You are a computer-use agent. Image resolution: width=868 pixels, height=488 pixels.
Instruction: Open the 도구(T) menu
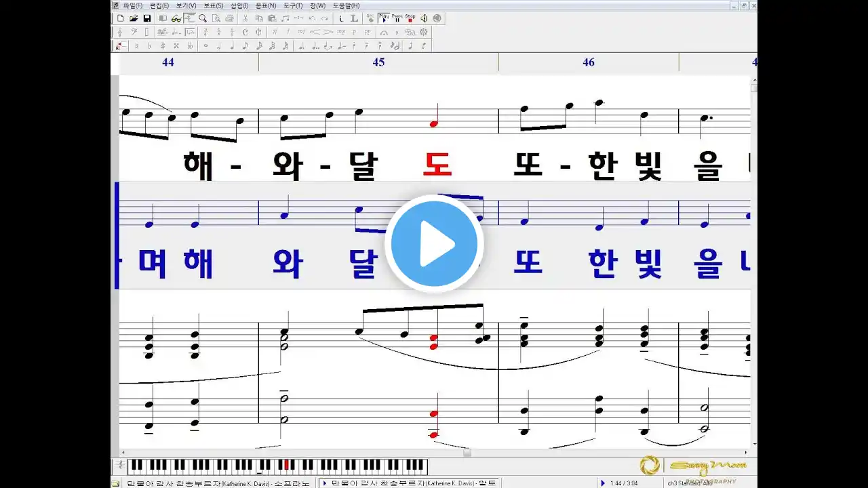click(x=293, y=5)
